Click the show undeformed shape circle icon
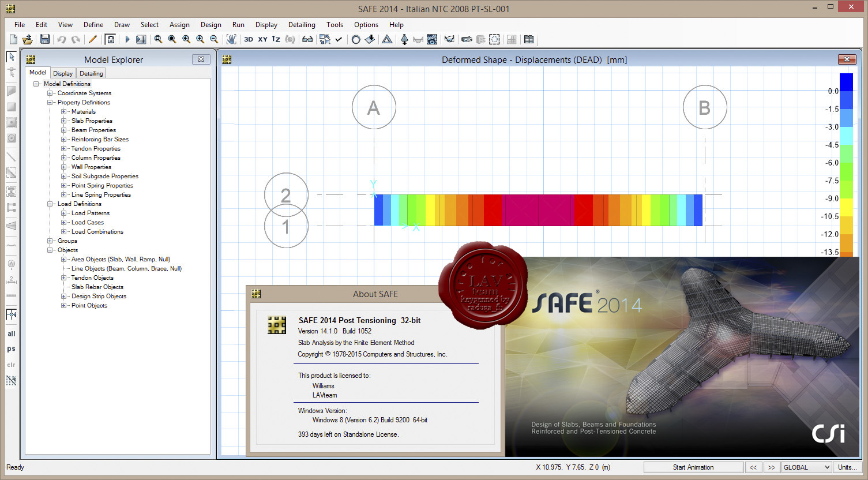This screenshot has height=480, width=868. [356, 39]
